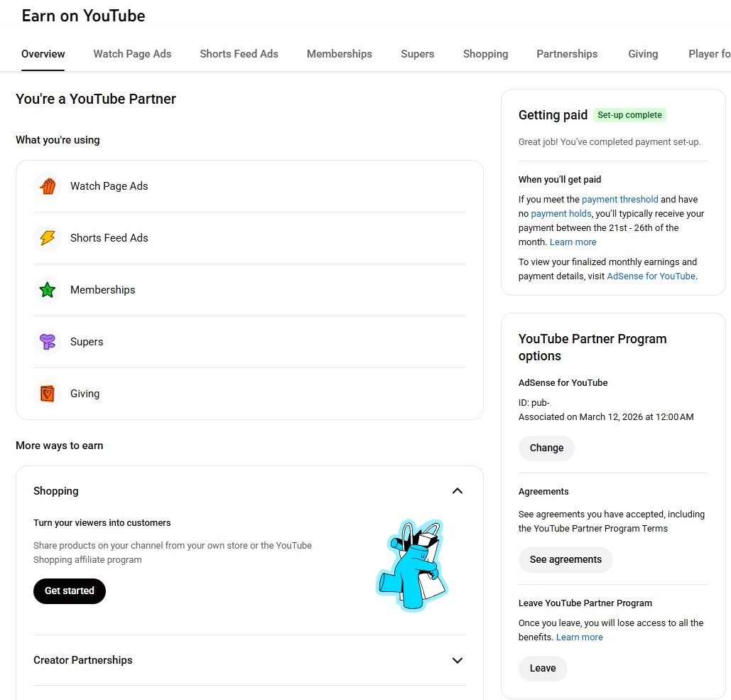The image size is (731, 700).
Task: Follow the payment holds link
Action: pos(561,214)
